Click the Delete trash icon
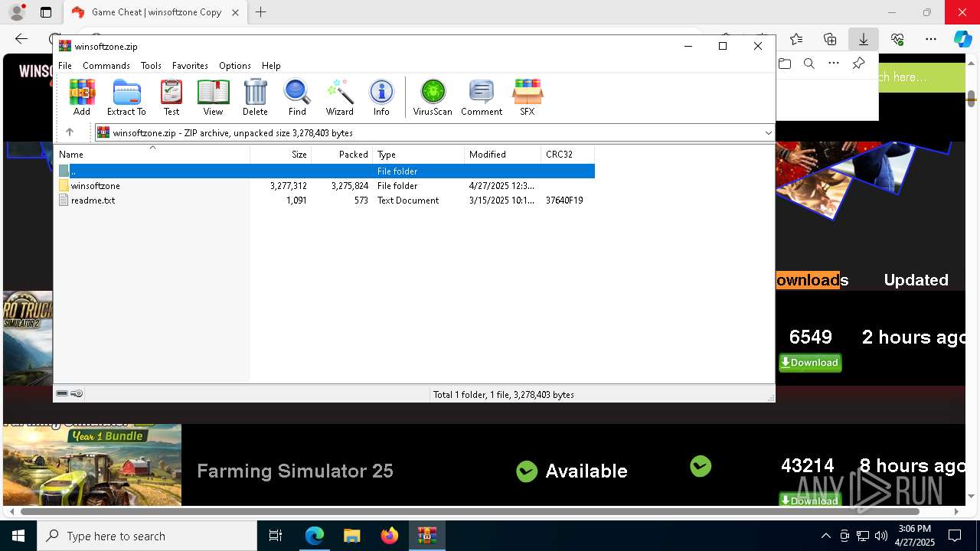980x551 pixels. pos(255,97)
